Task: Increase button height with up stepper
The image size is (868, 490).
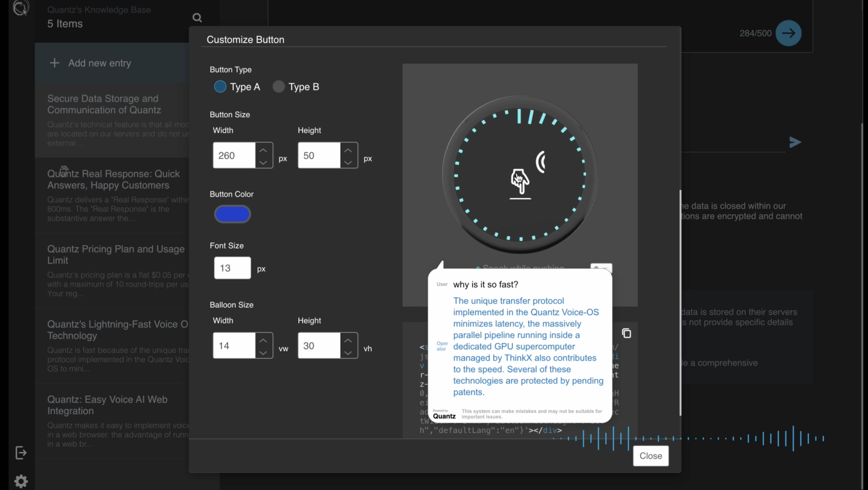Action: click(x=348, y=150)
